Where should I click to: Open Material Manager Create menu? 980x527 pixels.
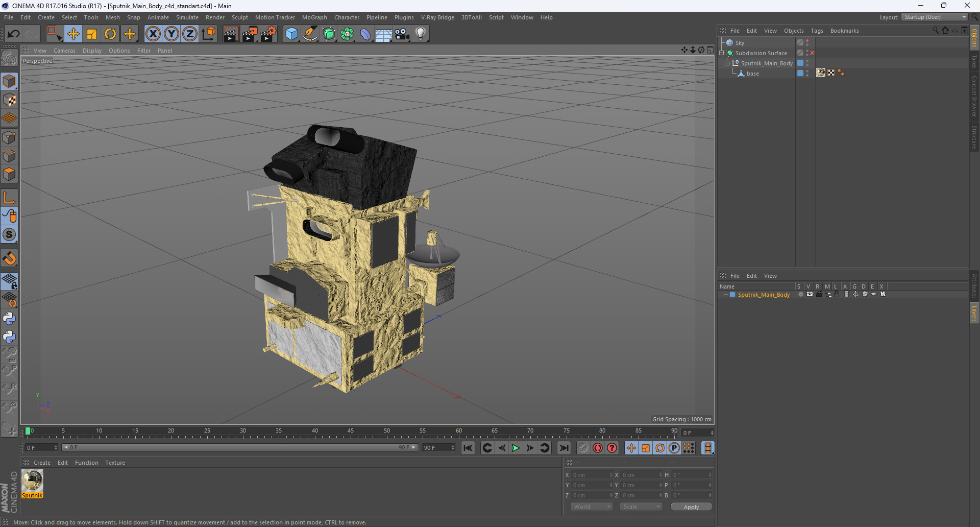pos(42,463)
